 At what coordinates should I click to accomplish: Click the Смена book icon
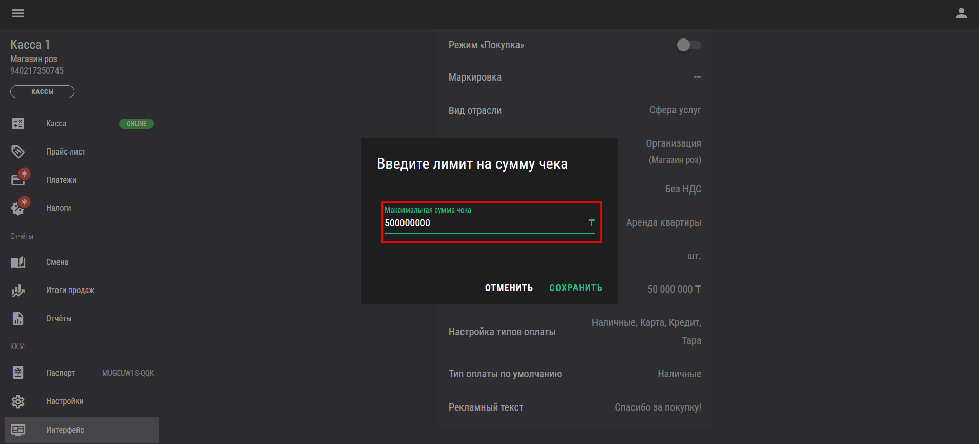click(18, 262)
